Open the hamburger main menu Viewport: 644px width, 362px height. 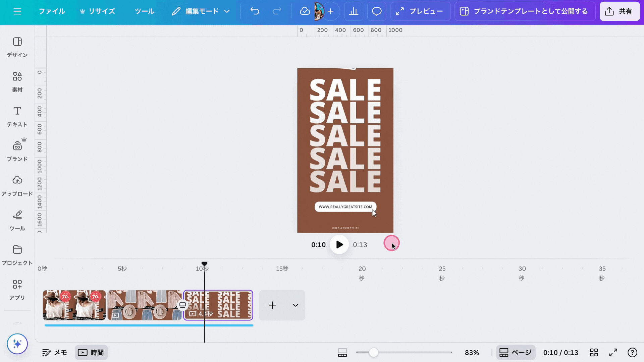click(17, 11)
